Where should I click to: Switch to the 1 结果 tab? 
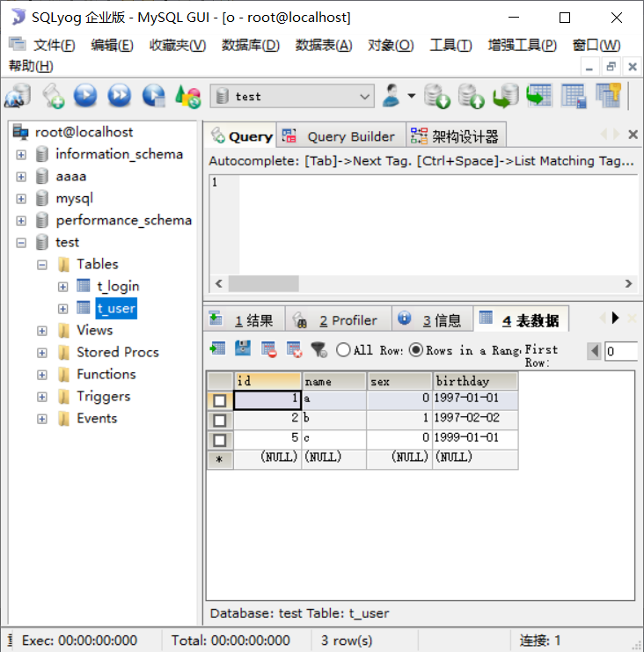click(245, 319)
